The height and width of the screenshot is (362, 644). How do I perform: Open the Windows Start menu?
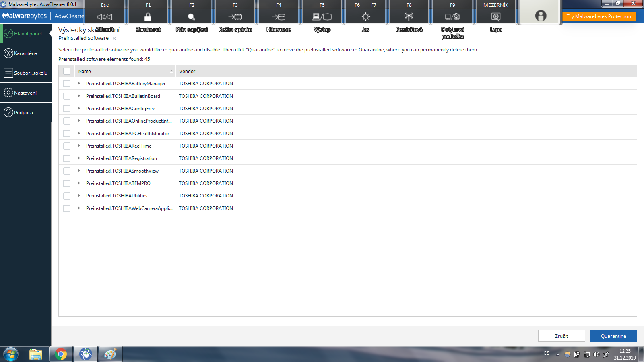pyautogui.click(x=11, y=354)
